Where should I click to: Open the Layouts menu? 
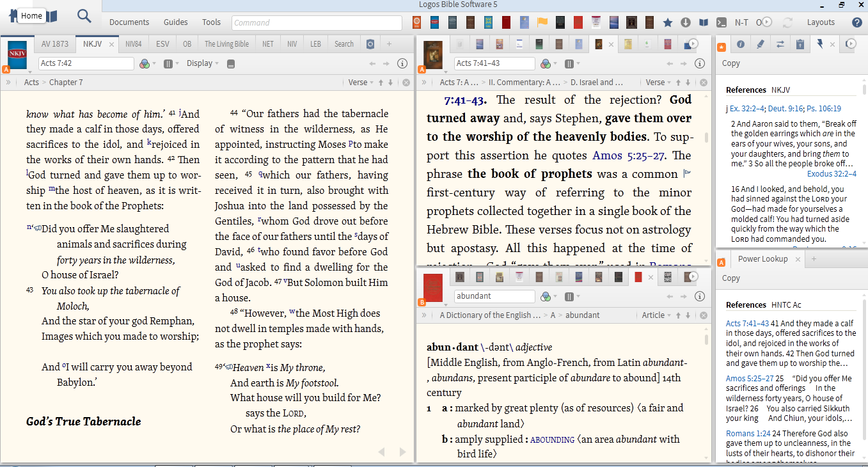pyautogui.click(x=821, y=22)
